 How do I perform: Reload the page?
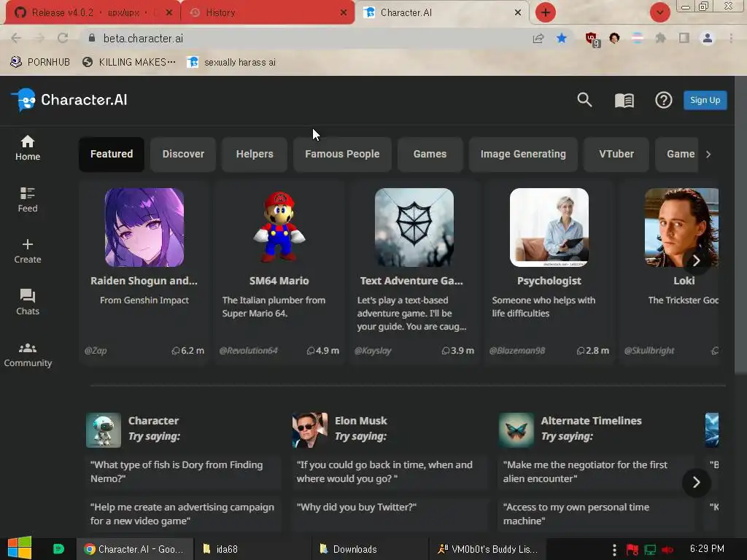(x=63, y=38)
